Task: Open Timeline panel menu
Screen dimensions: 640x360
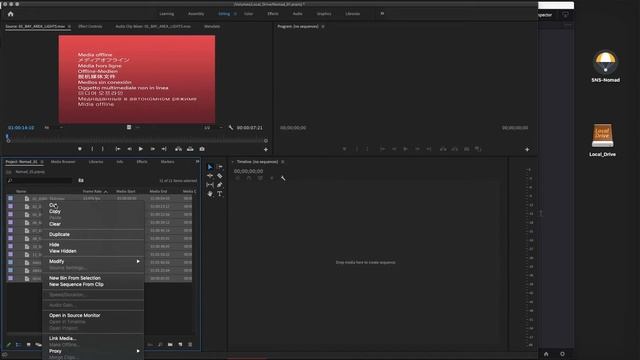Action: point(282,162)
